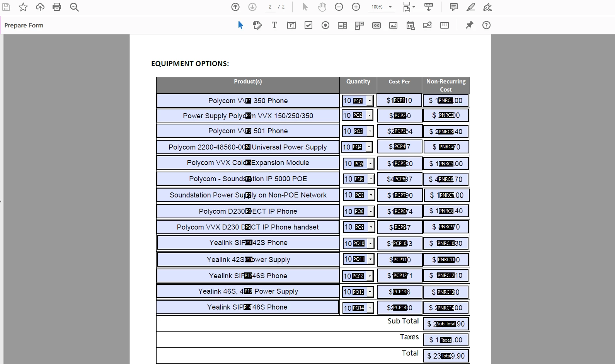The height and width of the screenshot is (364, 615).
Task: Click the Save file icon
Action: coord(6,7)
